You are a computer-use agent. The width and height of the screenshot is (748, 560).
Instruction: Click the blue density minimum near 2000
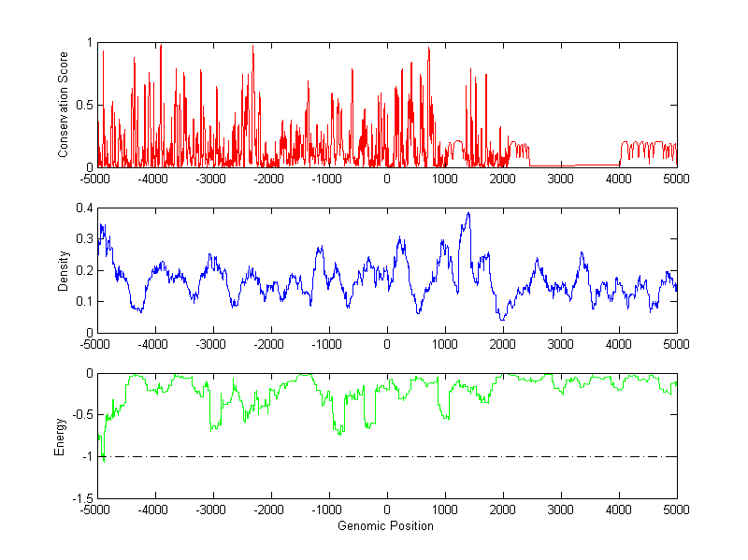click(503, 319)
